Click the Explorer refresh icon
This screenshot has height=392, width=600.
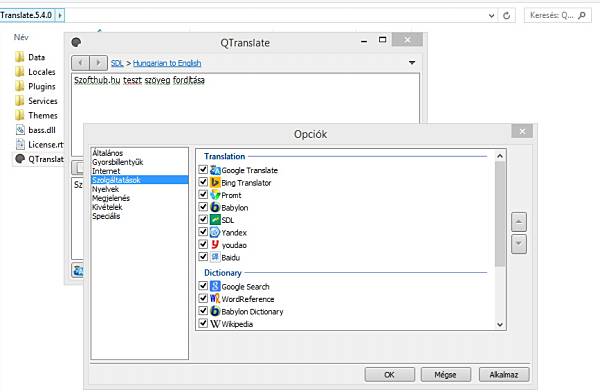coord(507,15)
